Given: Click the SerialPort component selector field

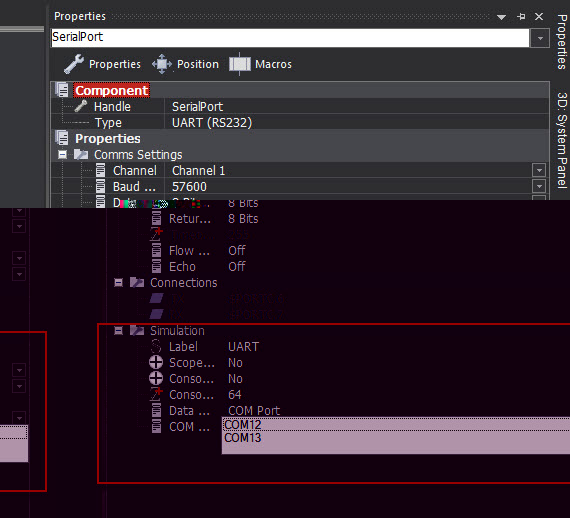Looking at the screenshot, I should 290,38.
